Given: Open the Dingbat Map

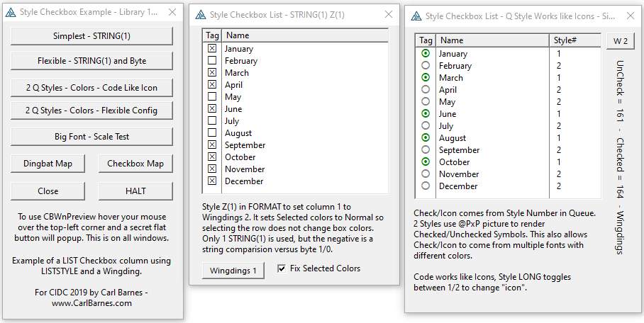Looking at the screenshot, I should [48, 164].
